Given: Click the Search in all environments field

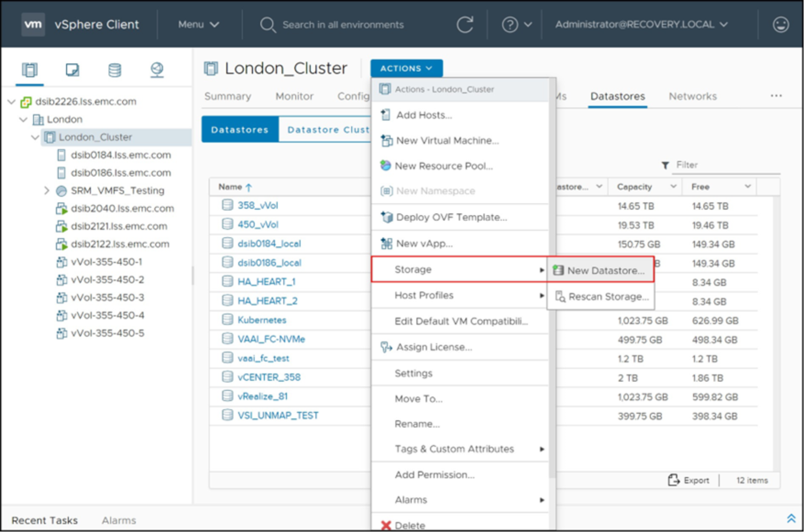Looking at the screenshot, I should 343,25.
